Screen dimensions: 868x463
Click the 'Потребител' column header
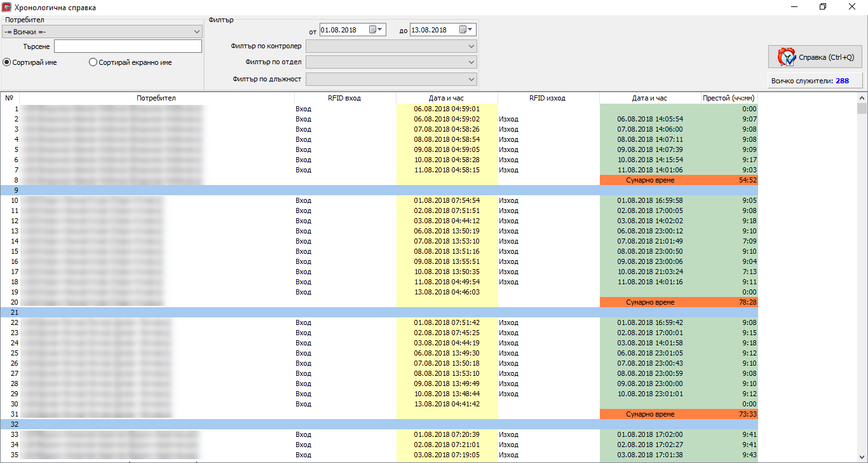[156, 98]
